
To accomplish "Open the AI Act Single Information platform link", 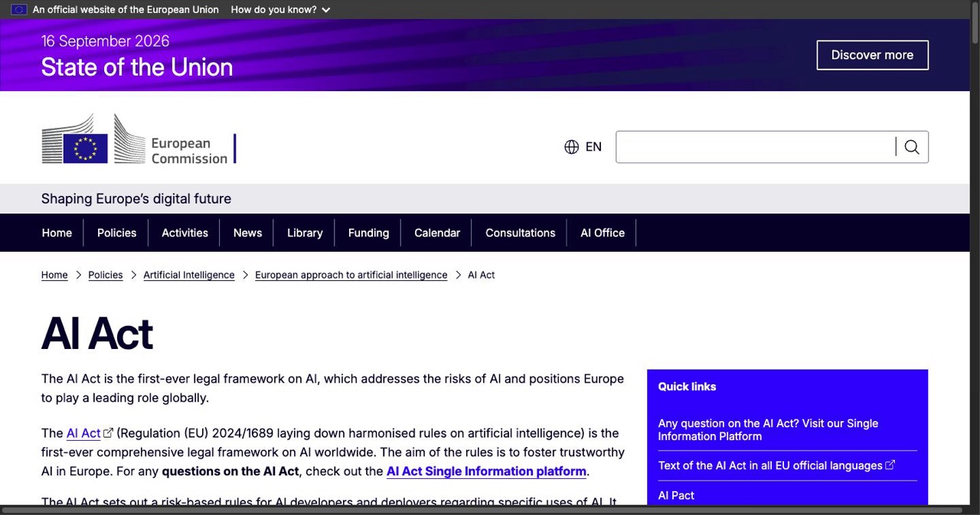I will (x=486, y=471).
